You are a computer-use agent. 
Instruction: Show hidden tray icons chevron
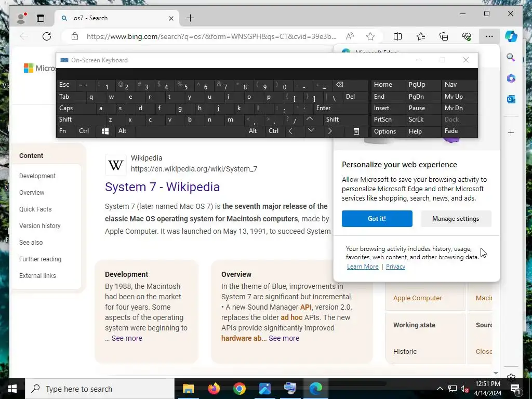[440, 389]
